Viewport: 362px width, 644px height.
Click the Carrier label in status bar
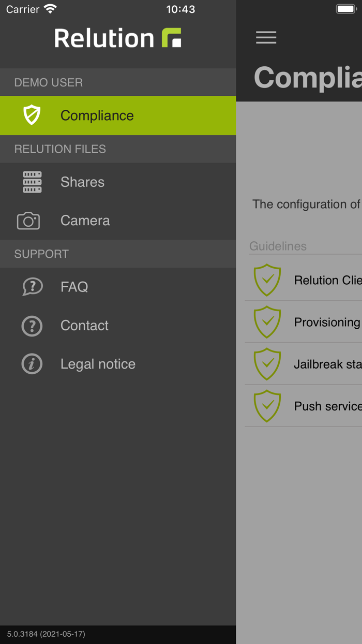click(23, 9)
